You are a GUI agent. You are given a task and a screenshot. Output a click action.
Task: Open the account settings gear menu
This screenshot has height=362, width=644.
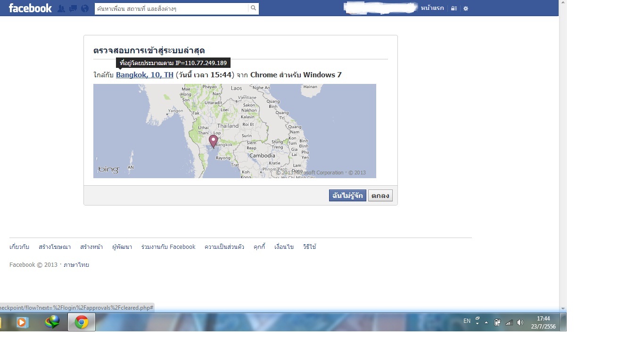pos(466,8)
